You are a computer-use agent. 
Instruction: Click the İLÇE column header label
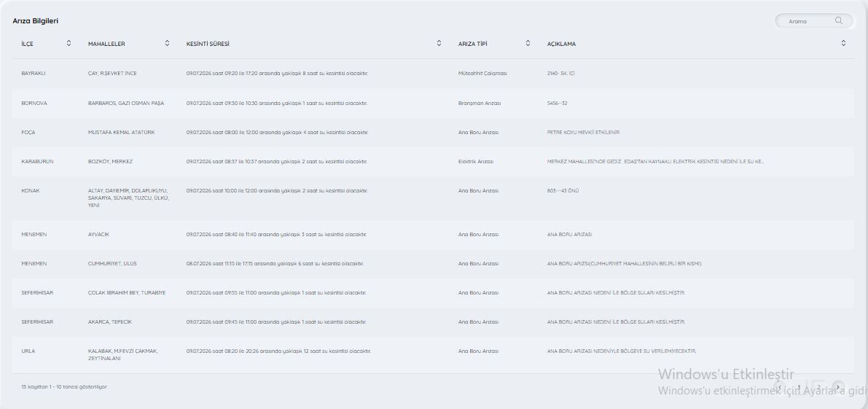click(x=27, y=44)
